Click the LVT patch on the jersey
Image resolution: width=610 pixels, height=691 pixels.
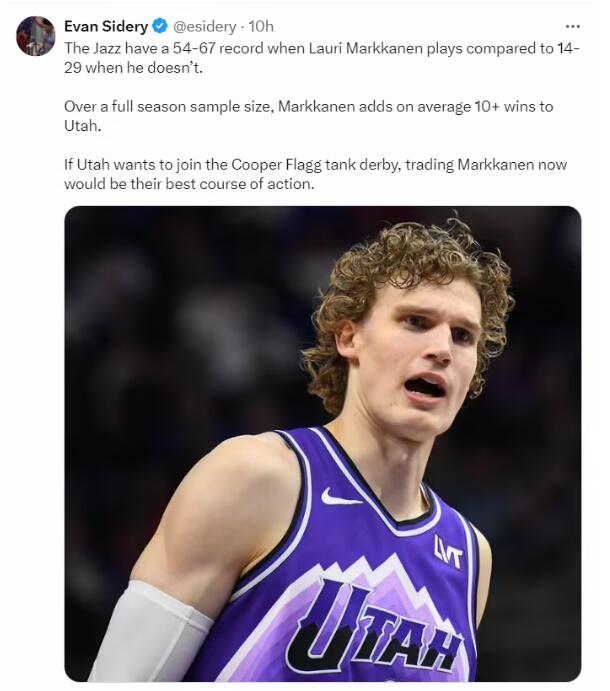[x=448, y=550]
